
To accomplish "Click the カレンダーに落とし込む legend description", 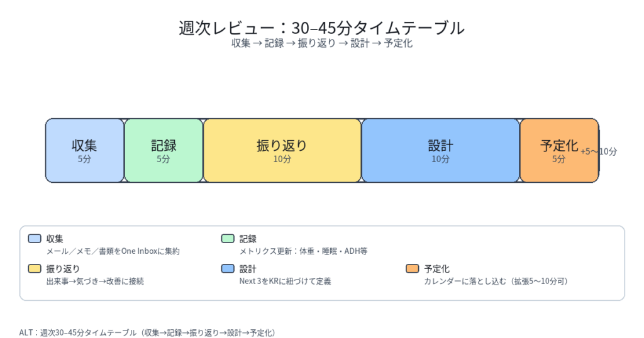I will (496, 281).
